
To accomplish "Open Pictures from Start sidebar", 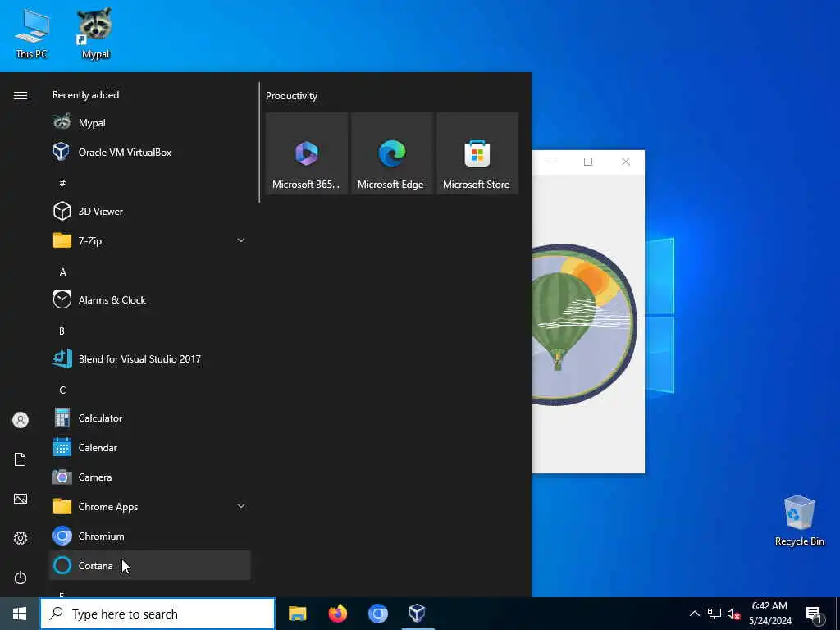I will coord(21,499).
